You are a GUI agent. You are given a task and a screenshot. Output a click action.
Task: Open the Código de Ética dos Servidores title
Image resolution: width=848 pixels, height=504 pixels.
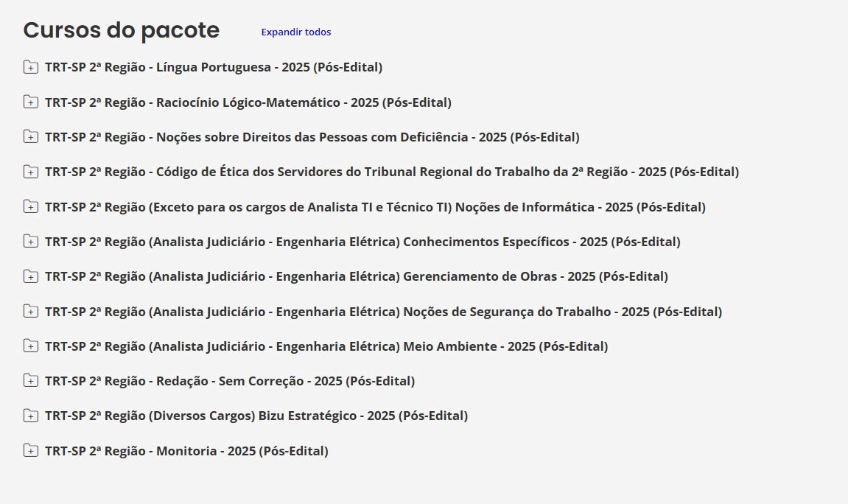391,172
